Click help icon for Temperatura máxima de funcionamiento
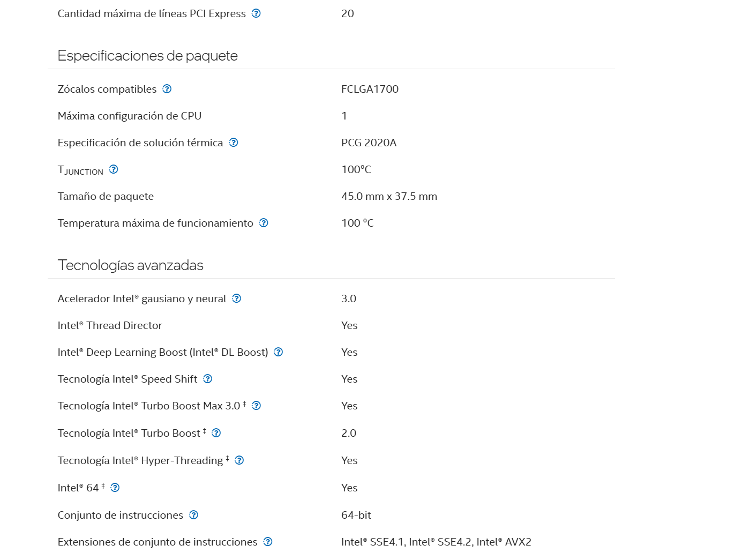This screenshot has width=743, height=560. click(x=264, y=223)
